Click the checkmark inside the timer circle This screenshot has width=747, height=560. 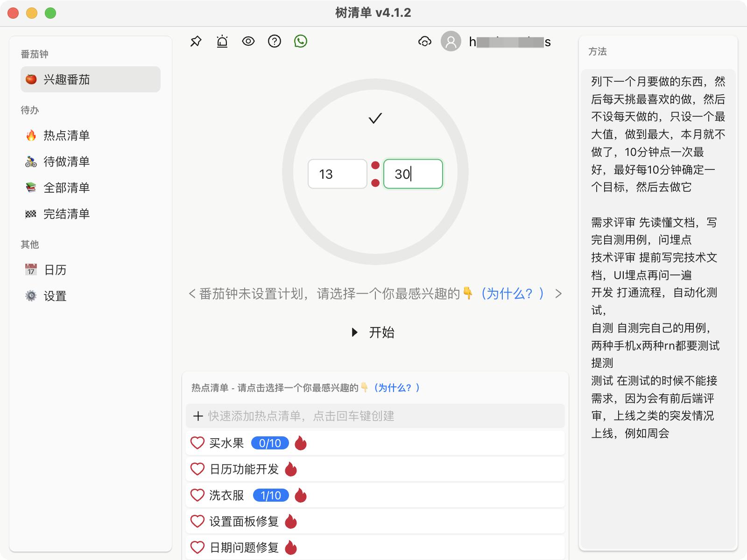375,118
